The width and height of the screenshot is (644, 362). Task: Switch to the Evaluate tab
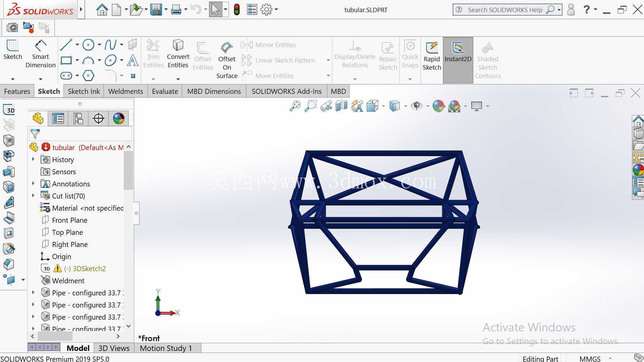coord(165,91)
